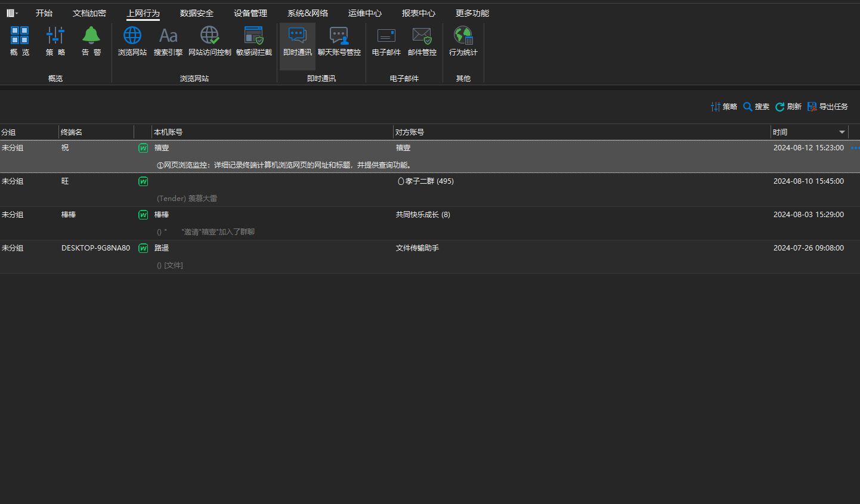This screenshot has width=860, height=504.
Task: Click the contact 文件传输助手
Action: 417,248
